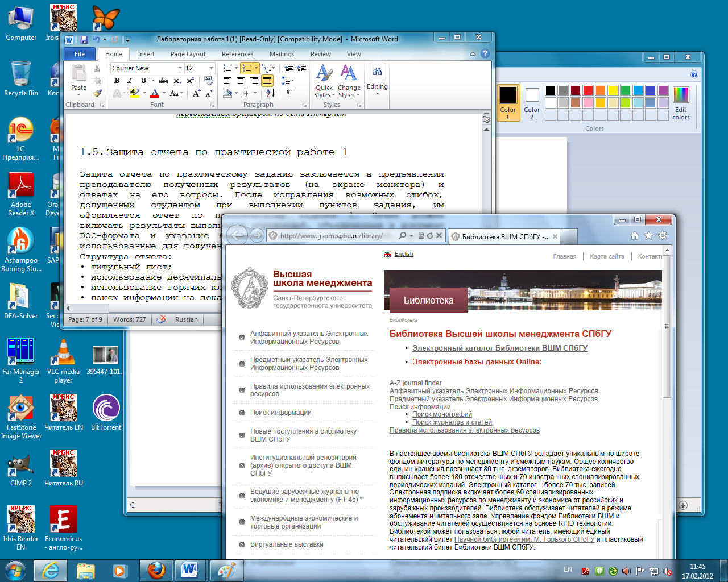Decrease paragraph indent in Word
The width and height of the screenshot is (728, 582).
[289, 68]
